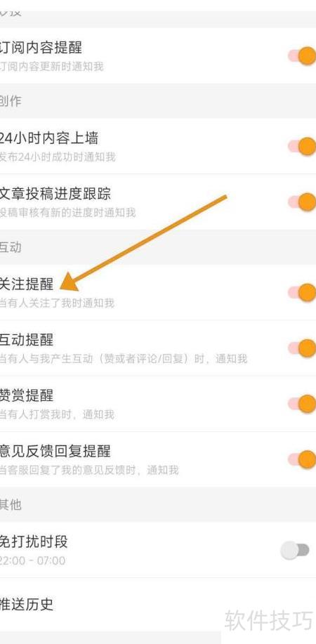Select the 赞赏提醒 row title

coord(27,395)
